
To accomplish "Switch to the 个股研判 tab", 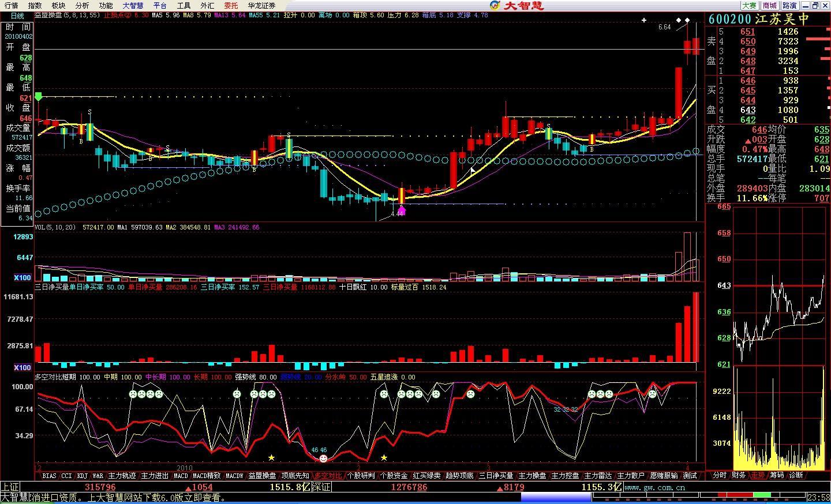I will tap(361, 476).
